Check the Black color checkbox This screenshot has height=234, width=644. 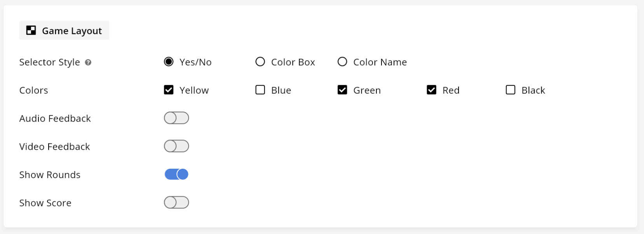(x=511, y=90)
